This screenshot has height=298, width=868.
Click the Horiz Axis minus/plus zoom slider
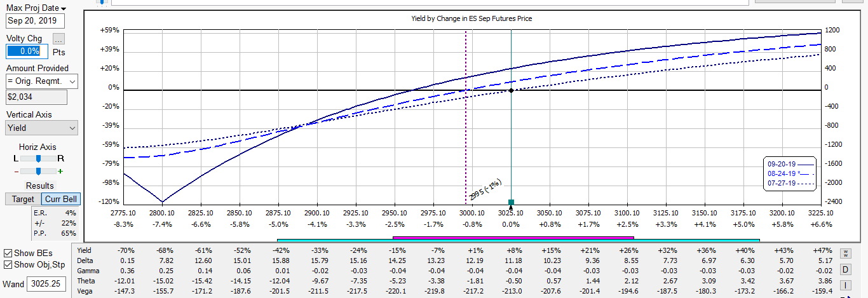point(39,171)
